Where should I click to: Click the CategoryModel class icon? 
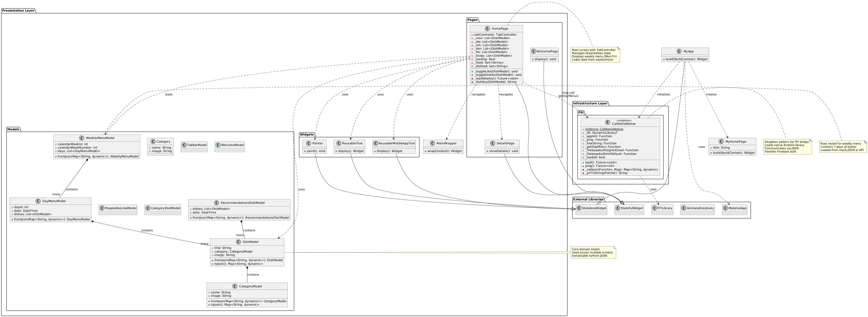tap(235, 286)
